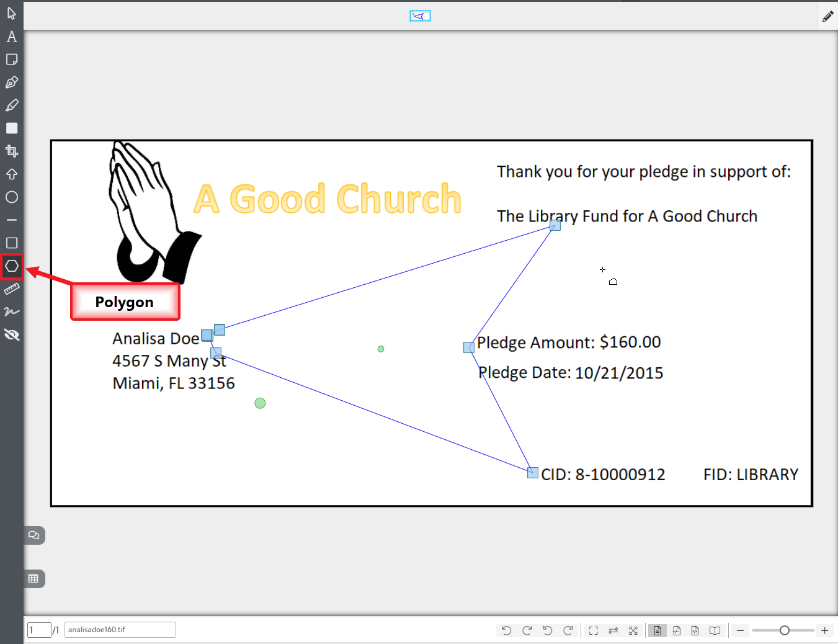Viewport: 838px width, 644px height.
Task: Pick the ruler measurement tool
Action: [11, 289]
